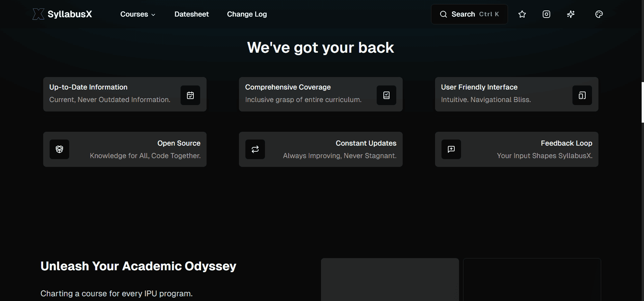Viewport: 644px width, 301px height.
Task: Click "Charting a course for every IPU program."
Action: [116, 294]
